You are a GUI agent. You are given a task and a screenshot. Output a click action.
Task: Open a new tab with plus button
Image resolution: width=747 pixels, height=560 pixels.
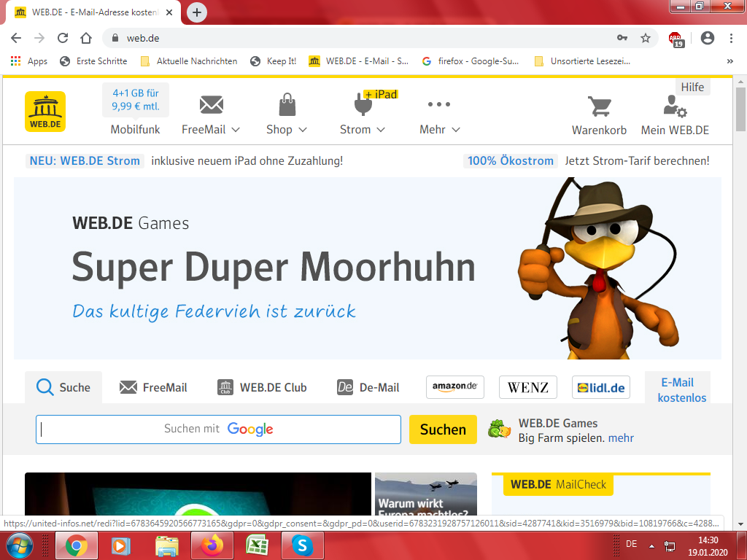click(x=197, y=12)
